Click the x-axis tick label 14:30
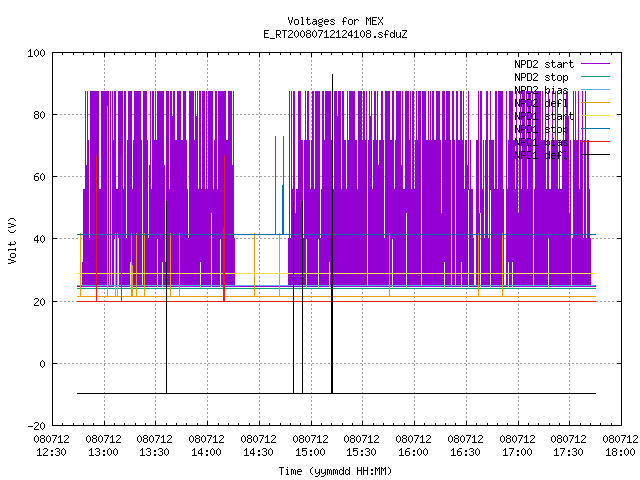640x480 pixels. 258,452
